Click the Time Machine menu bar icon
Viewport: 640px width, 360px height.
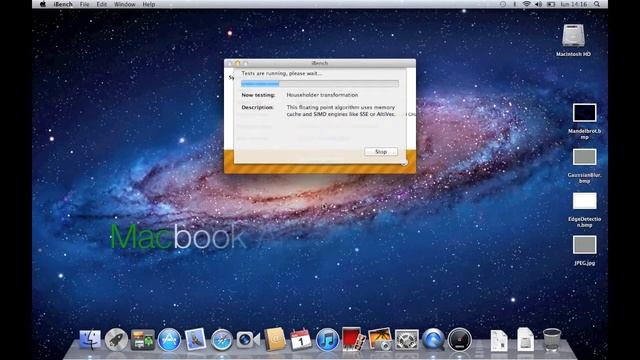503,4
